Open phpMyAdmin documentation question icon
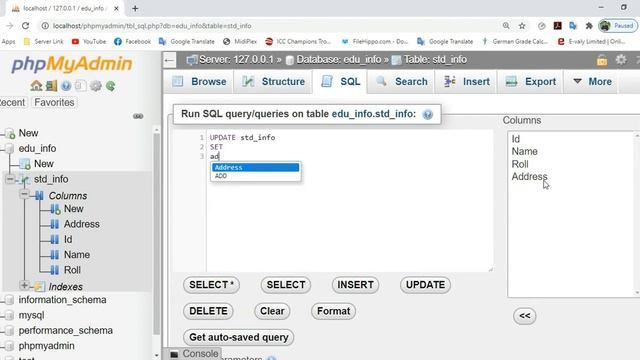Viewport: 640px width, 360px height. [x=66, y=86]
